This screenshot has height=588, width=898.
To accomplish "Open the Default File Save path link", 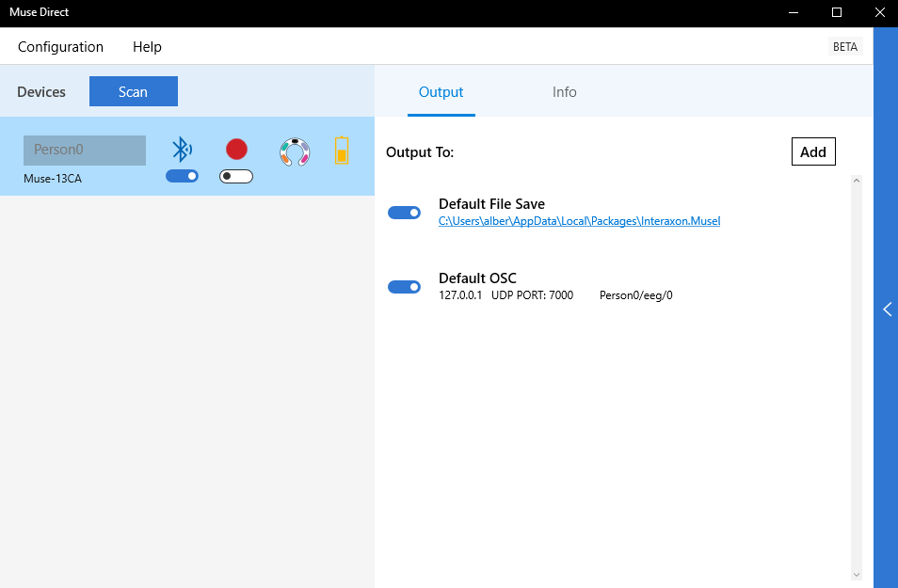I will click(580, 221).
